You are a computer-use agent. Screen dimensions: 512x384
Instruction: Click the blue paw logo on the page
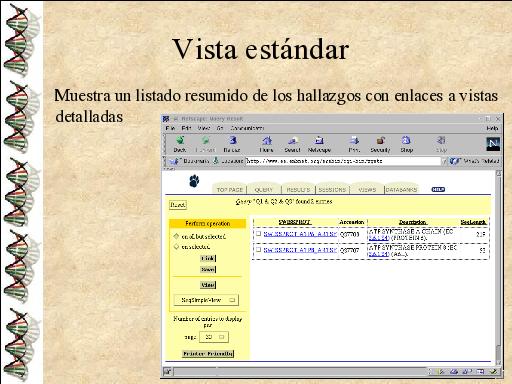(194, 181)
